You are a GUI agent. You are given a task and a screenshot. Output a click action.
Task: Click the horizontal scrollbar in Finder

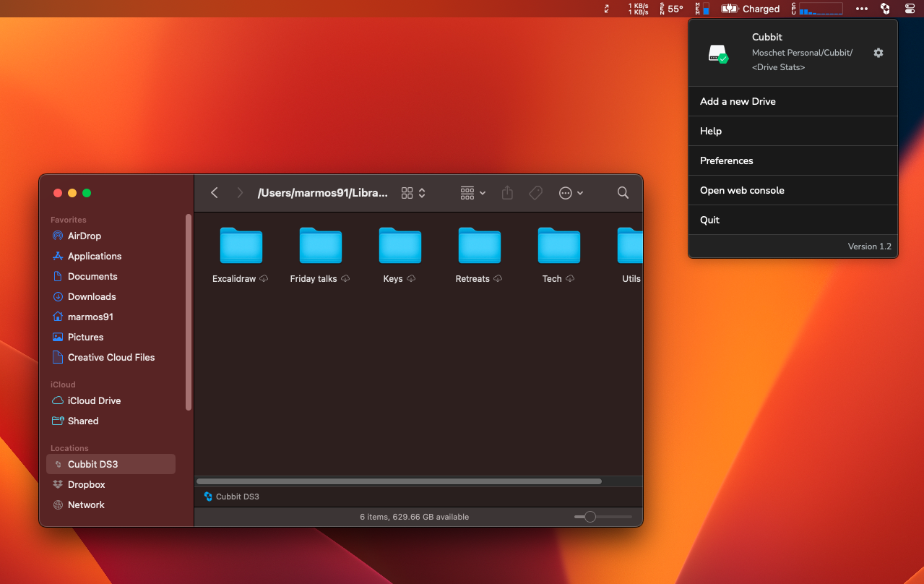399,481
